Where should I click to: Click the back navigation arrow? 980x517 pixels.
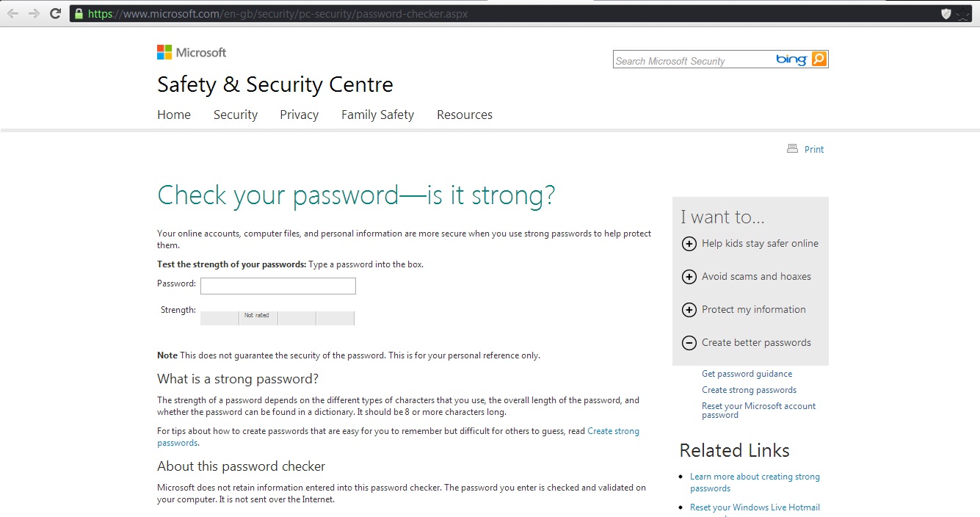tap(12, 12)
